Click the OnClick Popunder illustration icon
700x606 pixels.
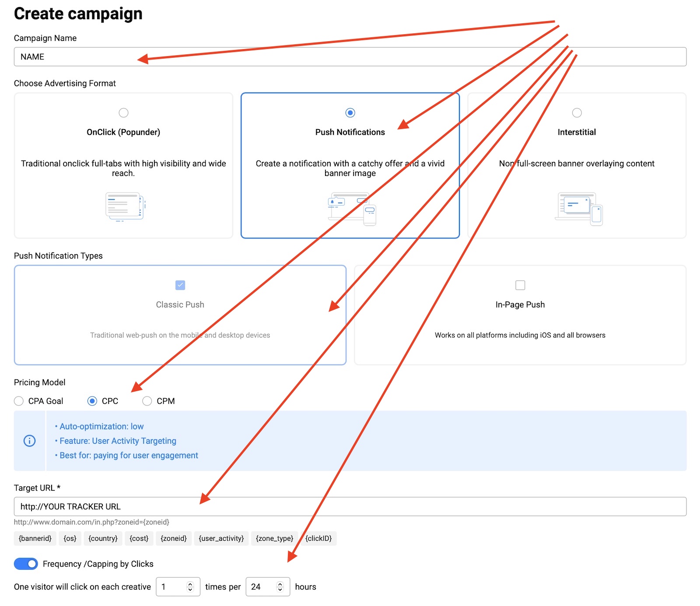[x=124, y=207]
